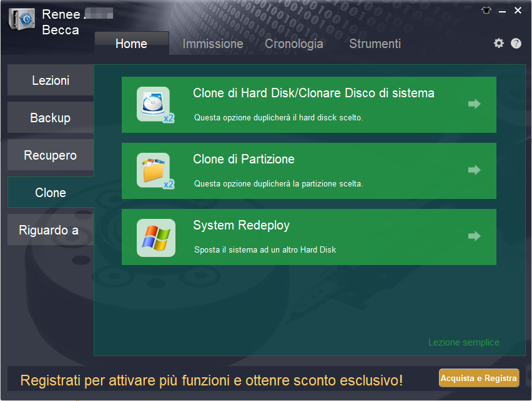This screenshot has width=532, height=401.
Task: Open the Lezione semplice link
Action: pos(463,342)
